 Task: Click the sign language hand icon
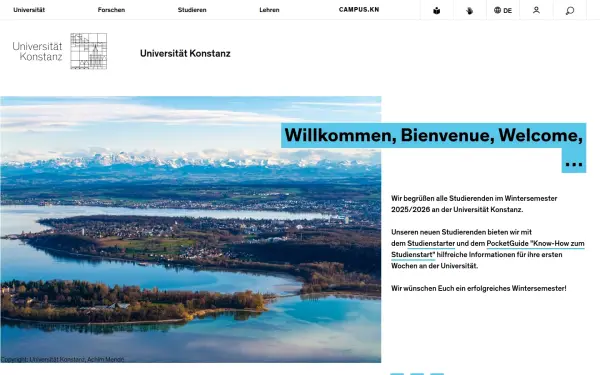point(470,10)
